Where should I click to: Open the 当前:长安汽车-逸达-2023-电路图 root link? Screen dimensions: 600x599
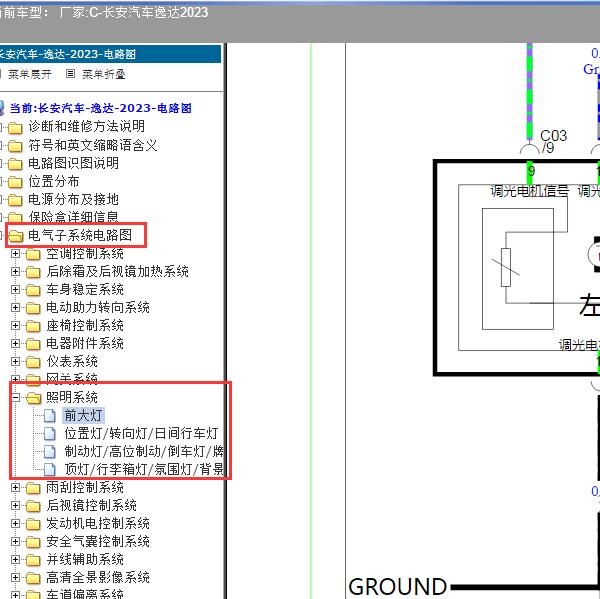100,108
